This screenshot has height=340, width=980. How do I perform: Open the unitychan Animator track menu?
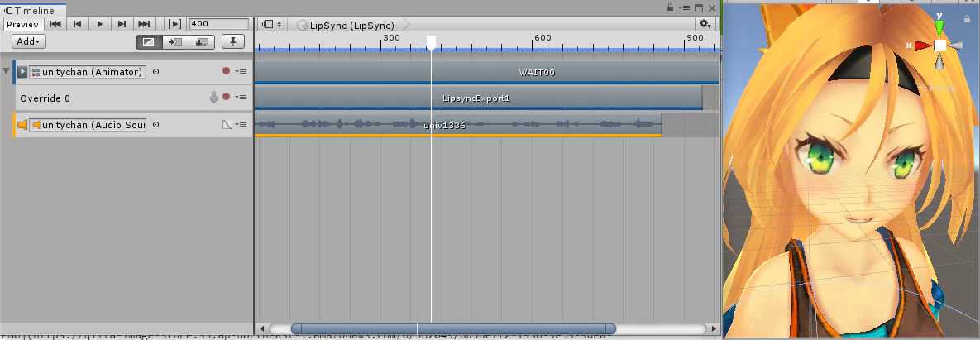click(241, 72)
